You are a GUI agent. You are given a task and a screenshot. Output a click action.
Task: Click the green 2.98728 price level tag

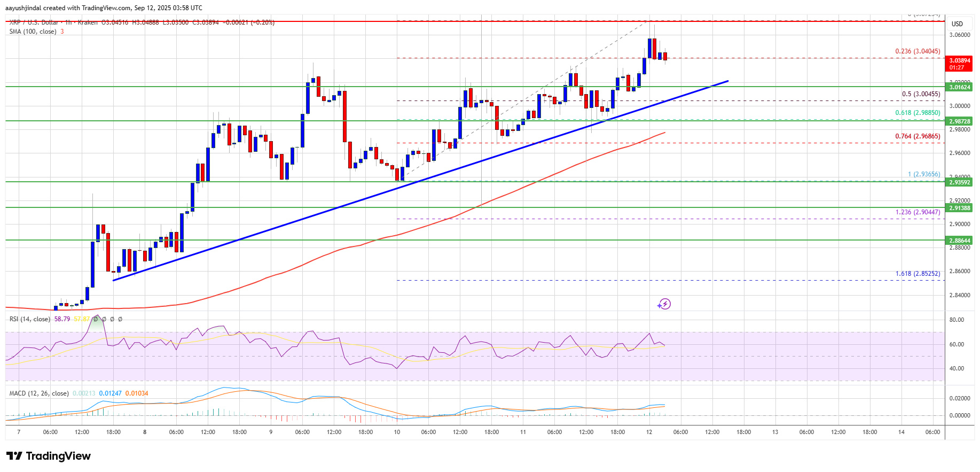959,121
